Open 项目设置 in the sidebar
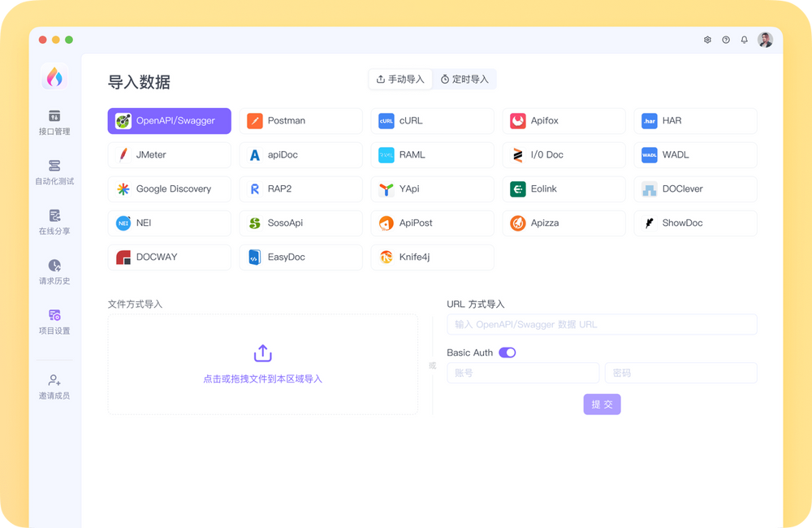The width and height of the screenshot is (812, 528). coord(54,322)
